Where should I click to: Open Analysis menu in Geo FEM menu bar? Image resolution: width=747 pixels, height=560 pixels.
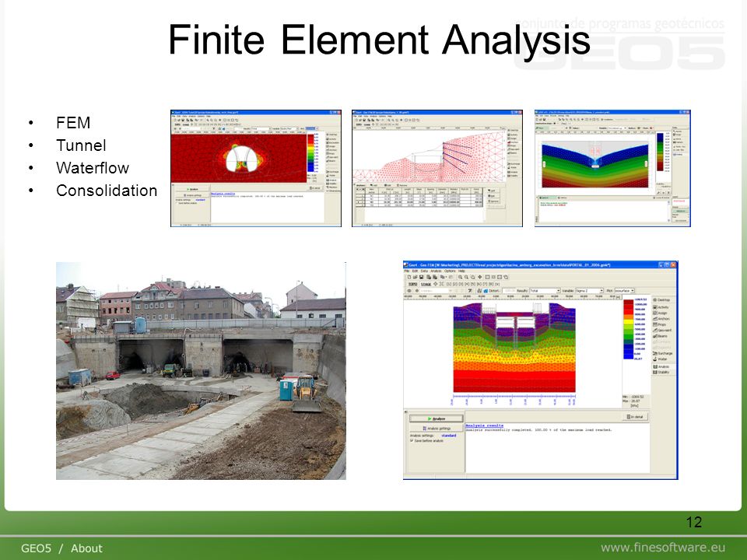click(x=436, y=271)
